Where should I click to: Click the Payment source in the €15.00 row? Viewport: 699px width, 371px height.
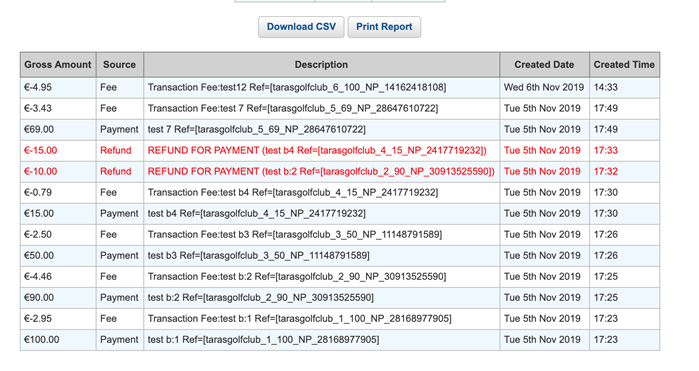click(x=119, y=214)
